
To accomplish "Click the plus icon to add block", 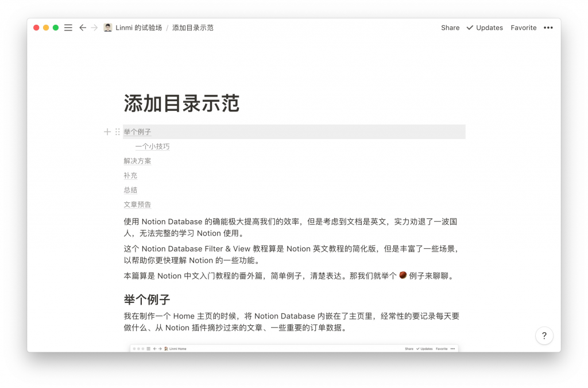I will [107, 132].
